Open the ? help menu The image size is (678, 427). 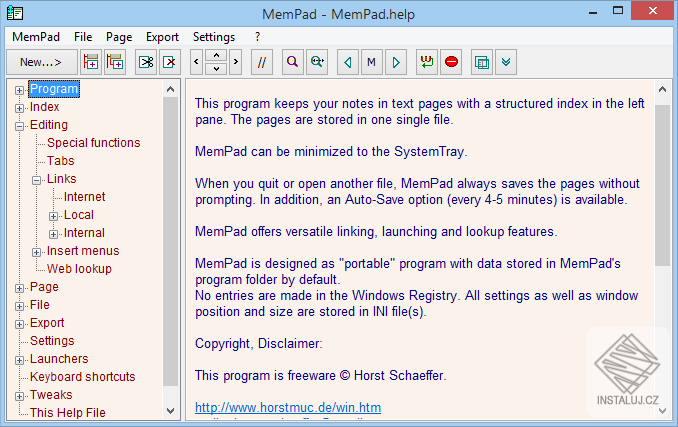click(x=258, y=37)
